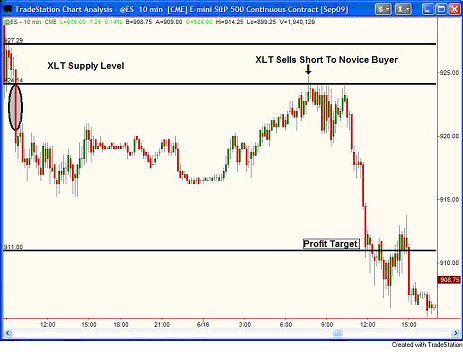Select 'XLT Sells Short To Novice Buyer' annotation
Image resolution: width=463 pixels, height=363 pixels.
[327, 60]
